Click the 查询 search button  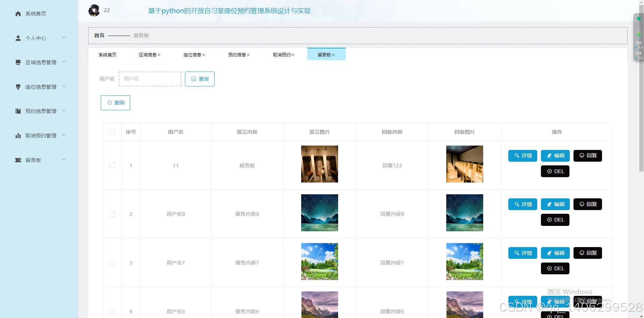click(x=200, y=79)
